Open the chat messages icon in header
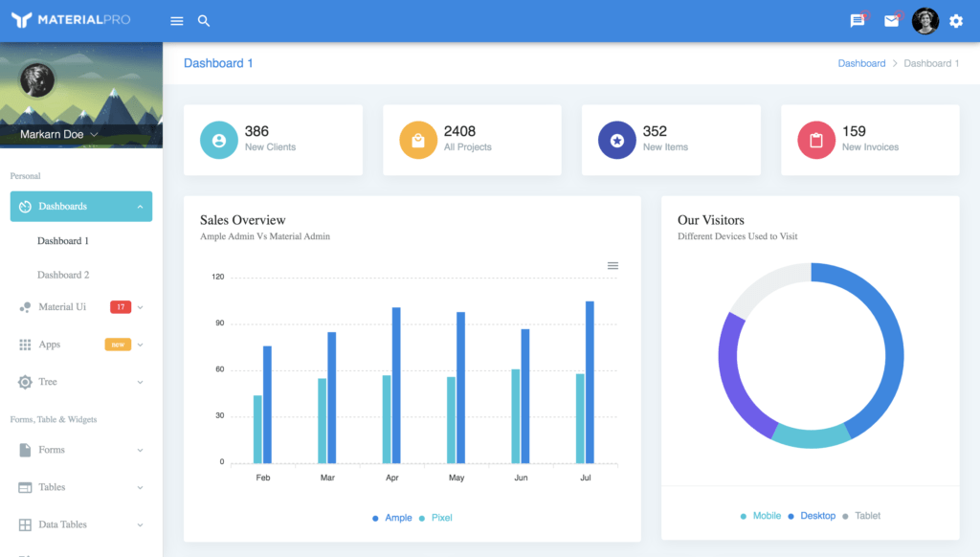The width and height of the screenshot is (980, 557). 857,21
